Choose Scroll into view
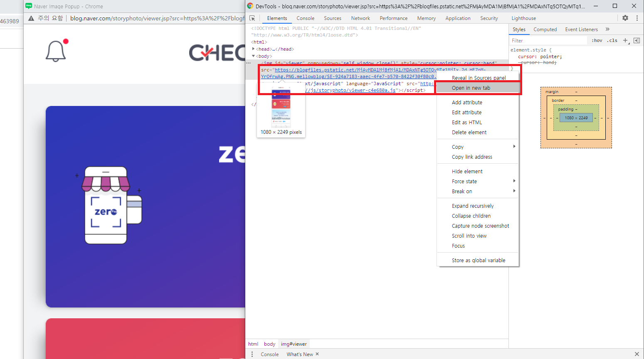The width and height of the screenshot is (644, 359). (x=478, y=236)
